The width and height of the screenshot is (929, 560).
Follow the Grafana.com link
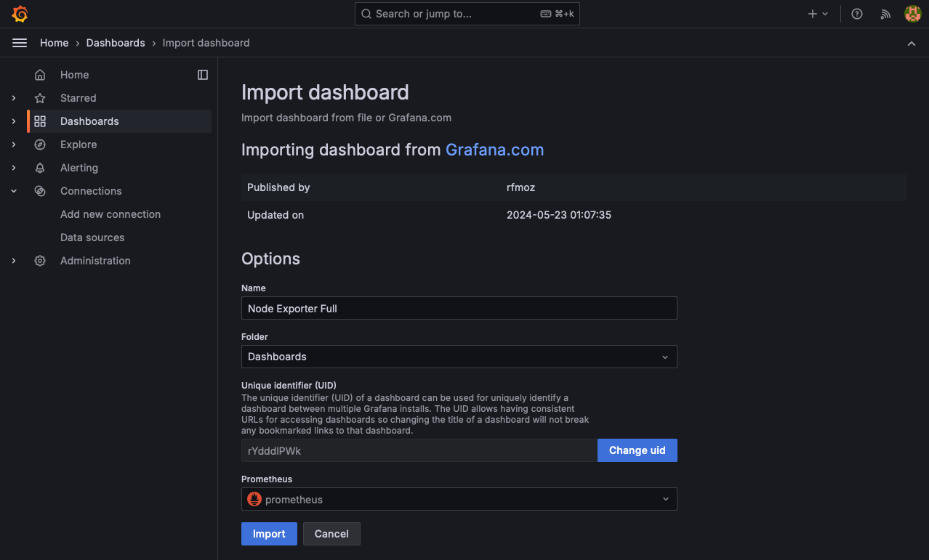pyautogui.click(x=494, y=150)
